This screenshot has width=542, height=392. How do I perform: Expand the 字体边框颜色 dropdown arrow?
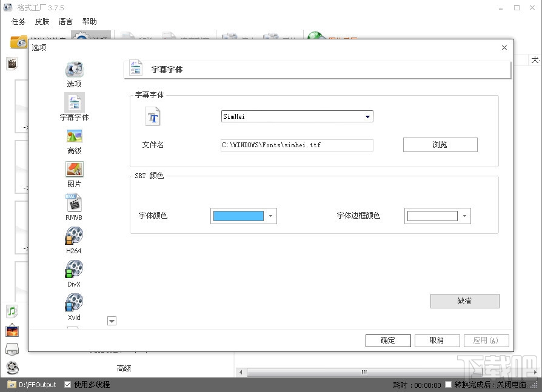(464, 216)
